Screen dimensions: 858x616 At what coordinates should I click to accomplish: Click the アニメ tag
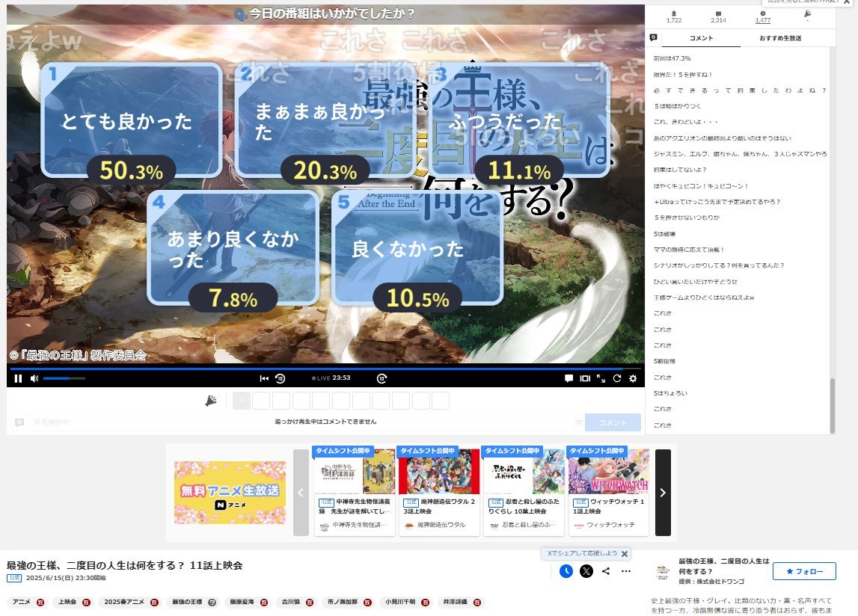[22, 602]
